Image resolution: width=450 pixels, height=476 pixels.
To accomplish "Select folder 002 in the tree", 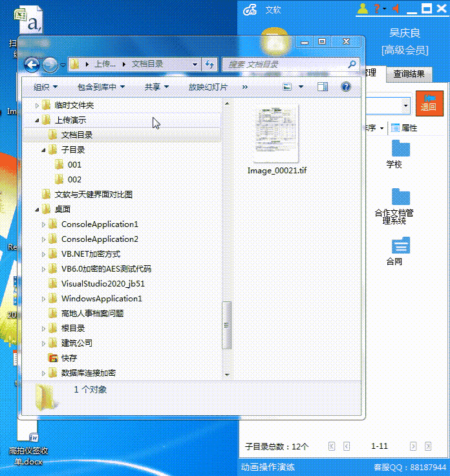I will pyautogui.click(x=74, y=179).
